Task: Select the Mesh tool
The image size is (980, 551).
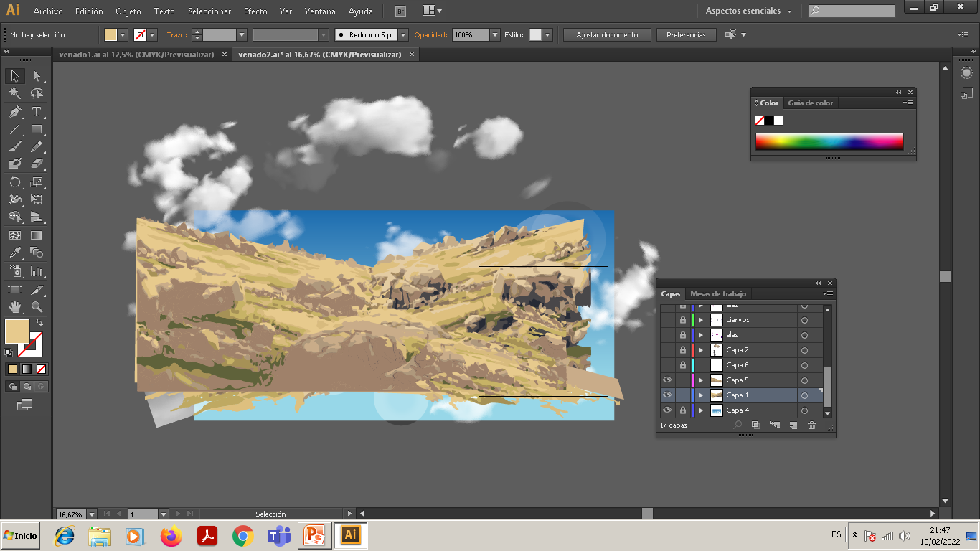Action: 14,235
